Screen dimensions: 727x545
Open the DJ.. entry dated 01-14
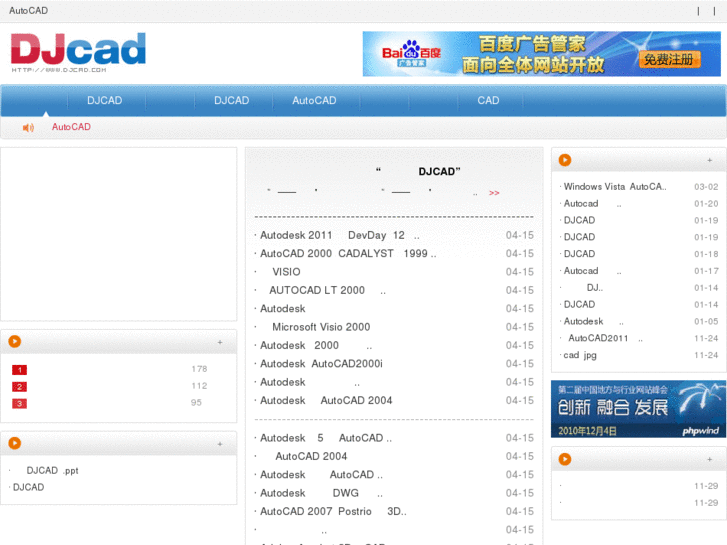coord(594,288)
